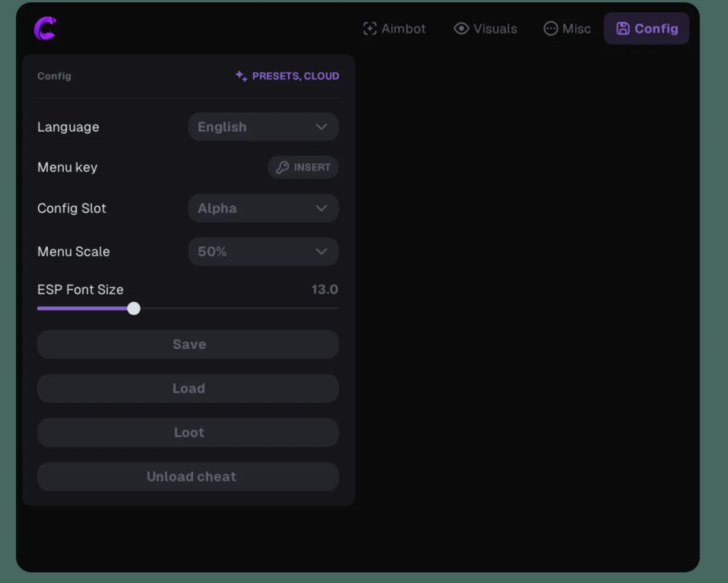Expand the Language dropdown chevron

click(321, 127)
